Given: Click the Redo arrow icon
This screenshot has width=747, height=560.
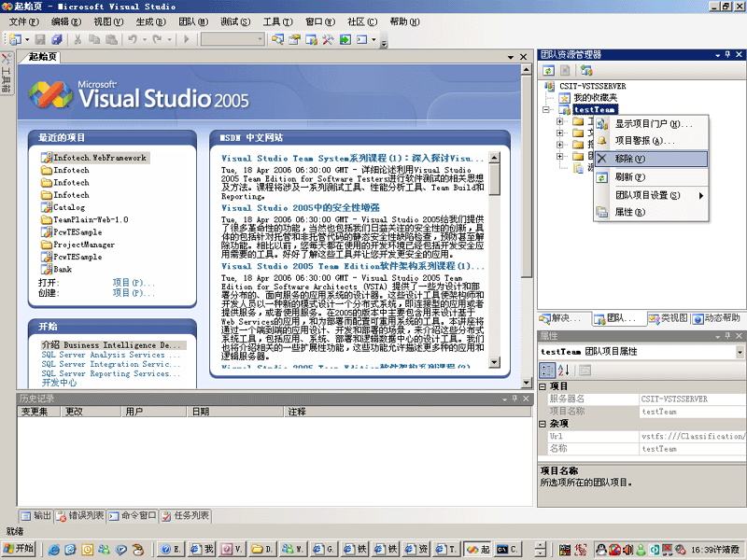Looking at the screenshot, I should (x=157, y=39).
